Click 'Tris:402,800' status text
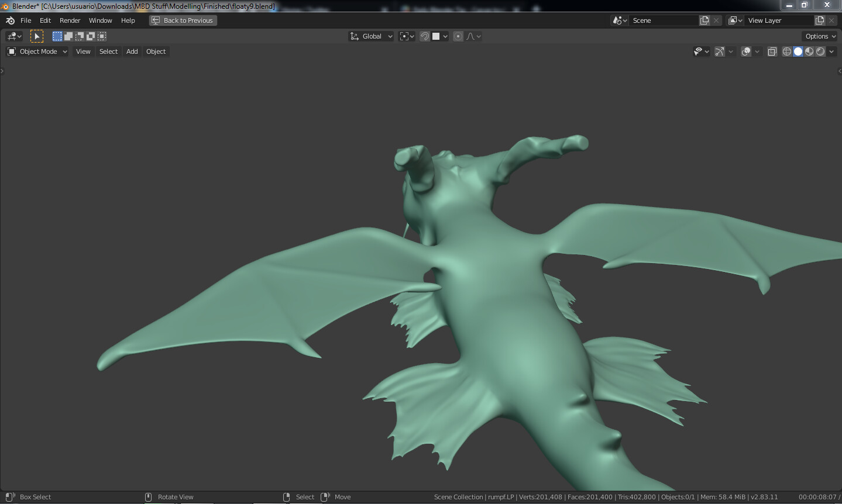 pyautogui.click(x=637, y=497)
